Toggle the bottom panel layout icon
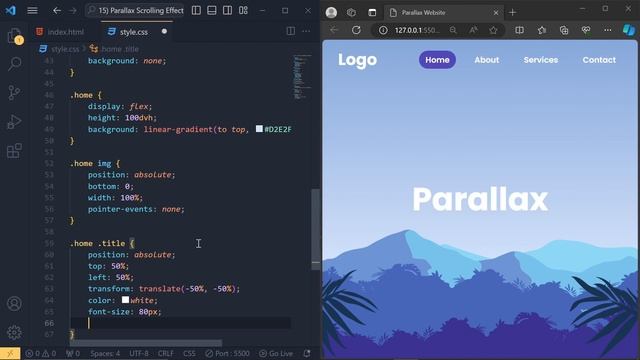This screenshot has height=360, width=640. pos(212,11)
